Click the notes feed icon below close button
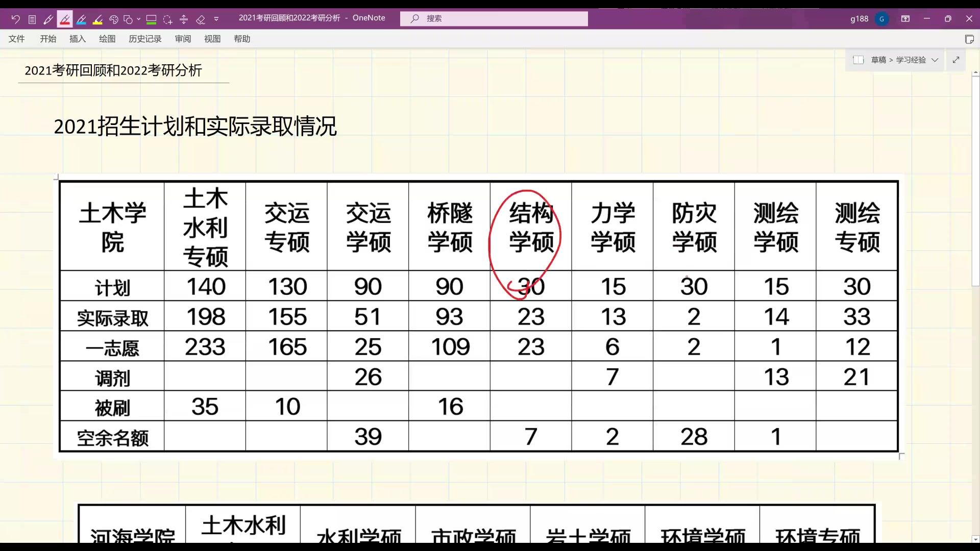The height and width of the screenshot is (551, 980). [969, 39]
